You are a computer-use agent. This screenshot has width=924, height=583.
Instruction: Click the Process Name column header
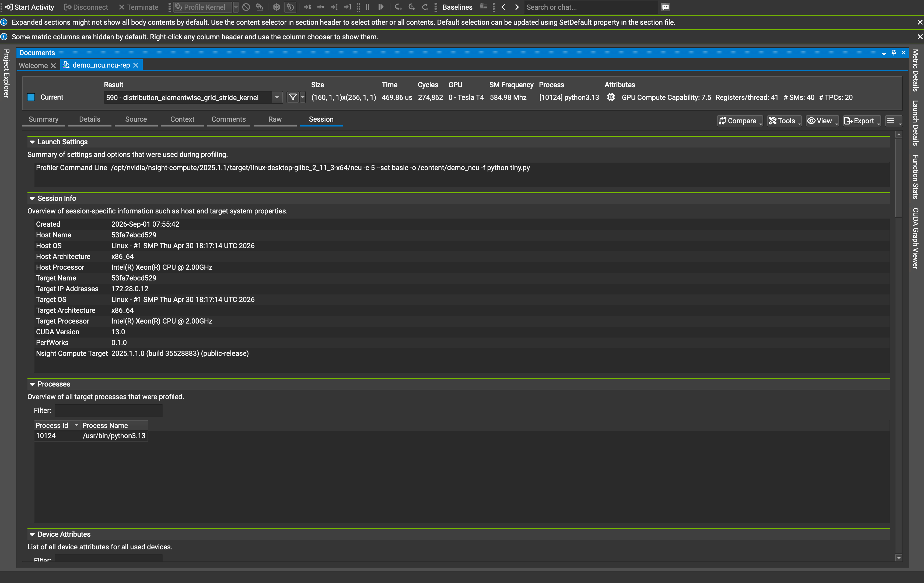point(114,425)
